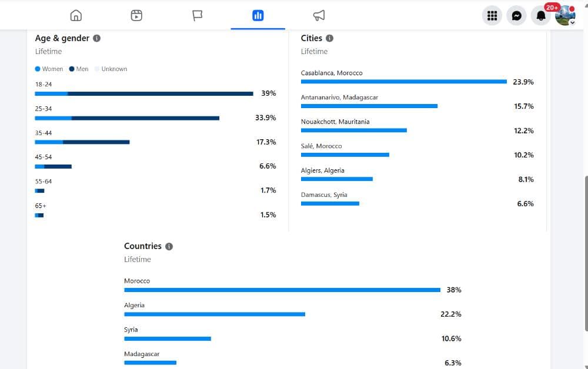Screen dimensions: 588x369
Task: Select the Insights bar chart tab
Action: [258, 15]
